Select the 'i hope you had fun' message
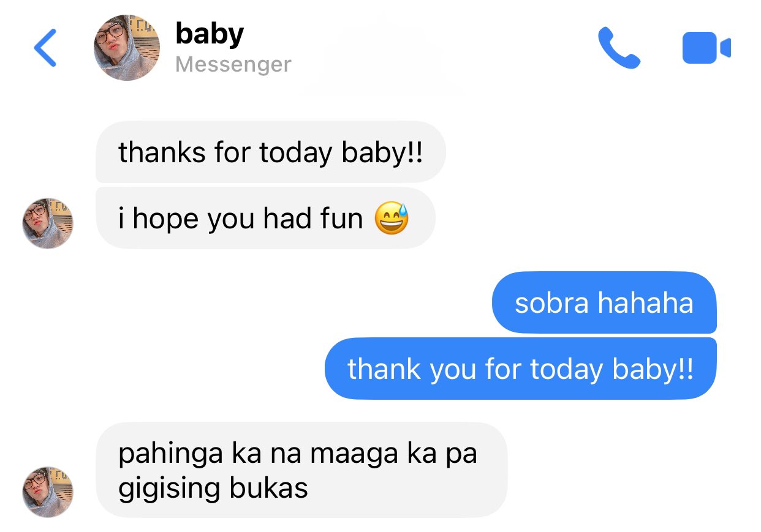 [265, 218]
